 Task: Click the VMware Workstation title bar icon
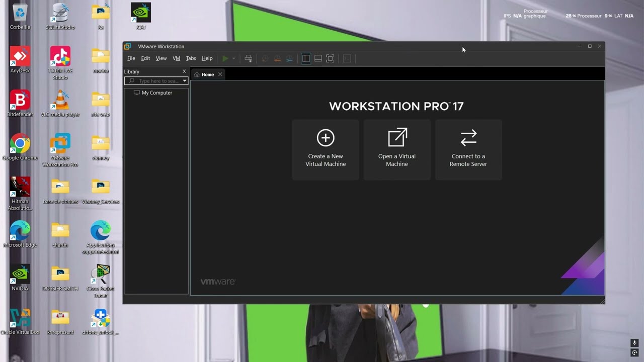(x=128, y=46)
